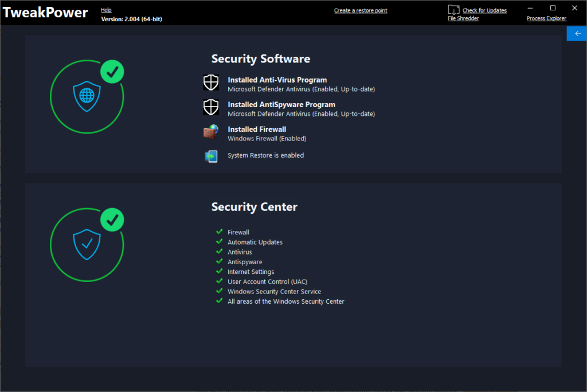Click User Account Control (UAC) item

(267, 281)
